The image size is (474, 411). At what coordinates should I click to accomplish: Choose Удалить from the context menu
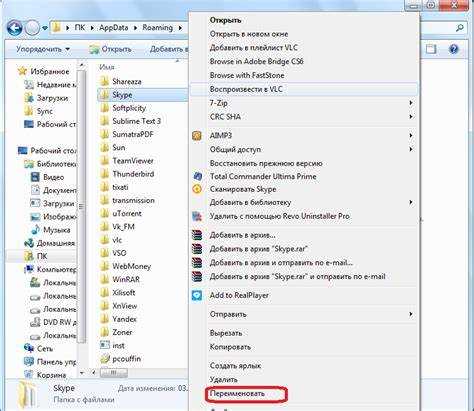224,379
